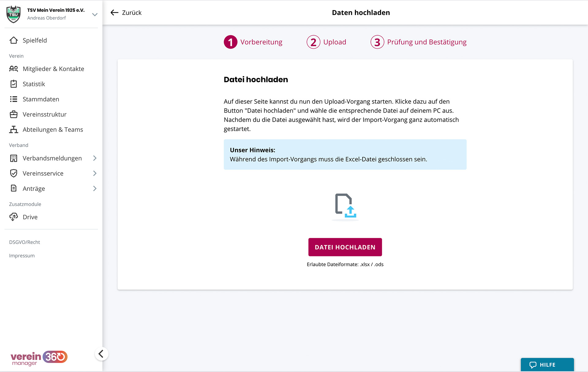Image resolution: width=588 pixels, height=372 pixels.
Task: Select step 3 Prüfung und Bestätigung
Action: click(x=419, y=42)
